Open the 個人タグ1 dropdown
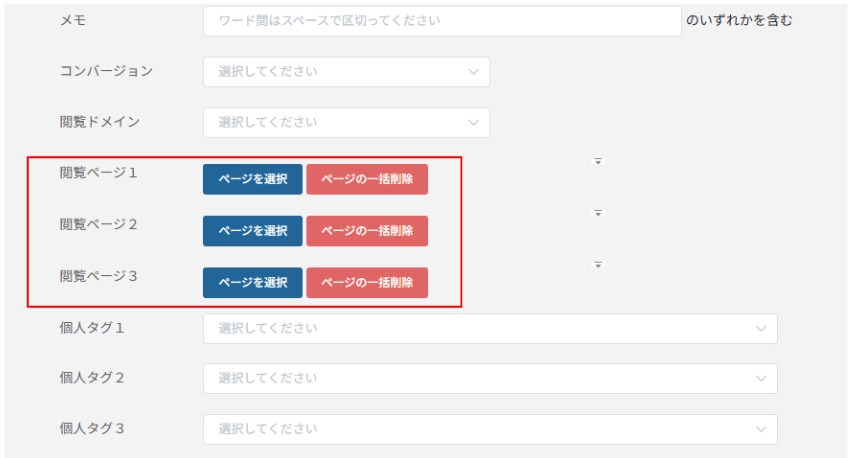 [x=490, y=329]
